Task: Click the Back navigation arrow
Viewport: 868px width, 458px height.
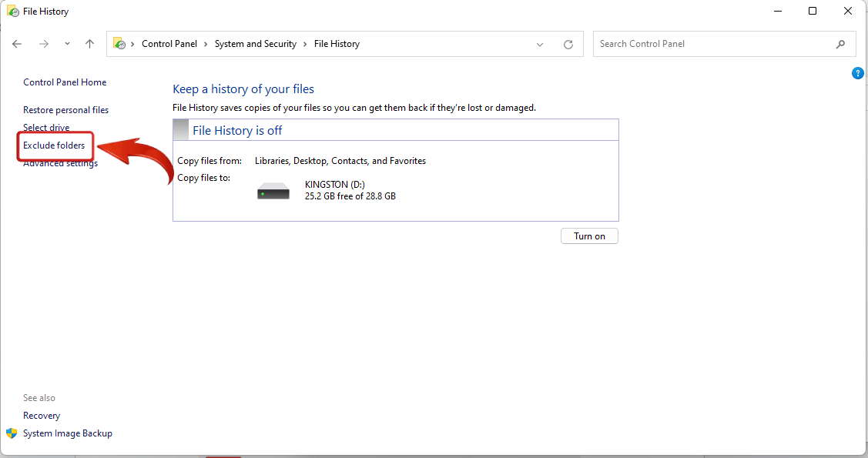Action: 17,44
